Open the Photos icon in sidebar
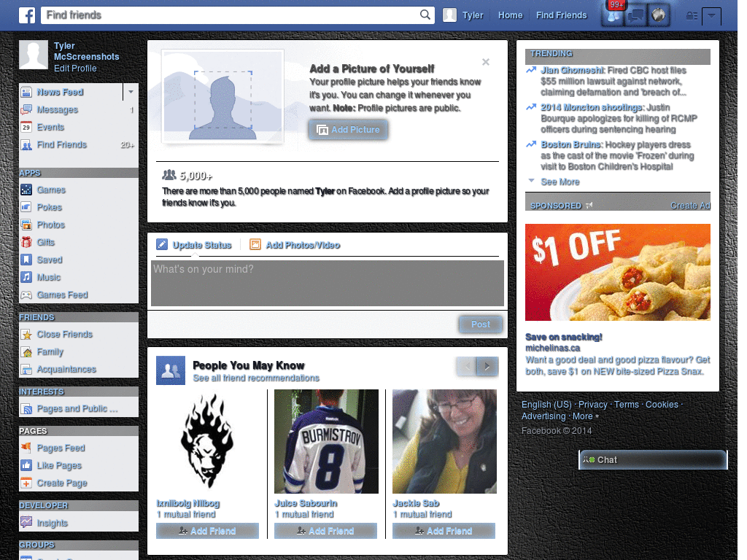The image size is (747, 560). coord(26,225)
